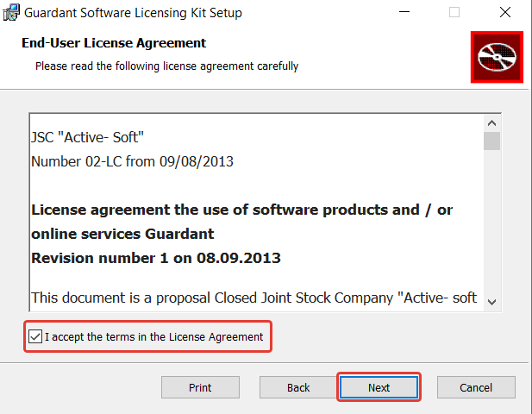Proceed with the Next button
Viewport: 532px width, 414px height.
coord(379,387)
